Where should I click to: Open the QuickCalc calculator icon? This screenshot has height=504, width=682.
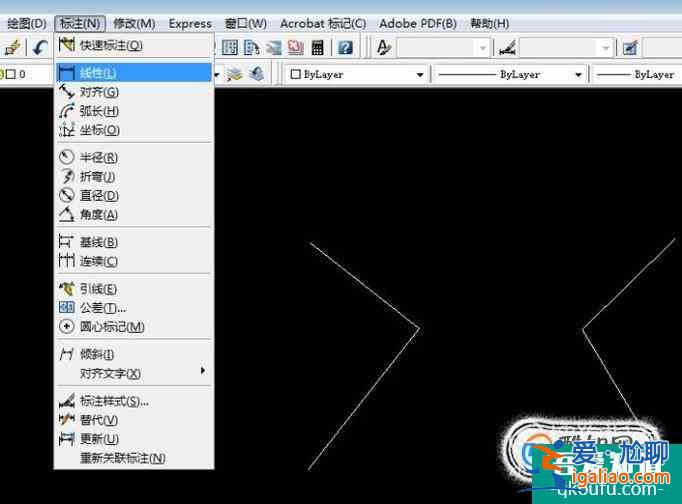coord(318,47)
